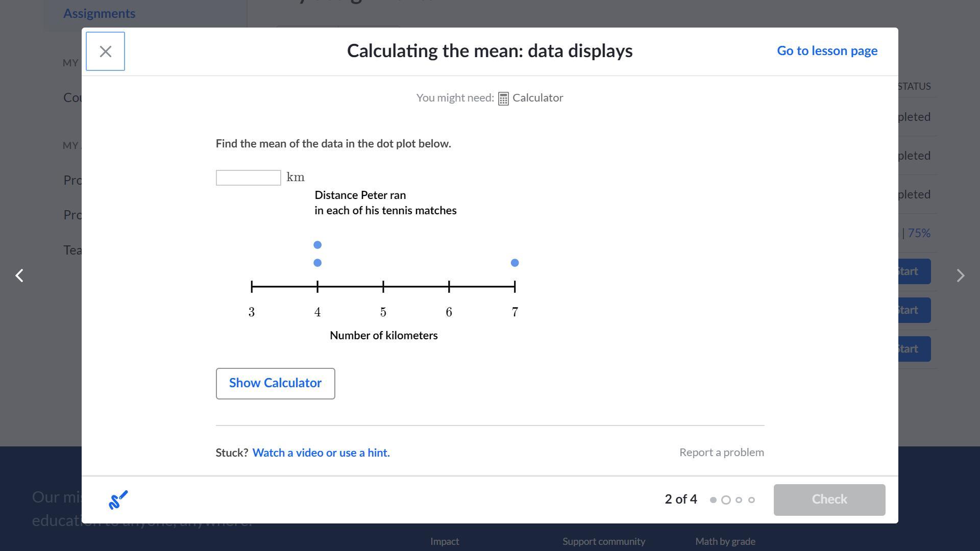The width and height of the screenshot is (980, 551).
Task: Focus the mean answer input field
Action: pyautogui.click(x=248, y=178)
